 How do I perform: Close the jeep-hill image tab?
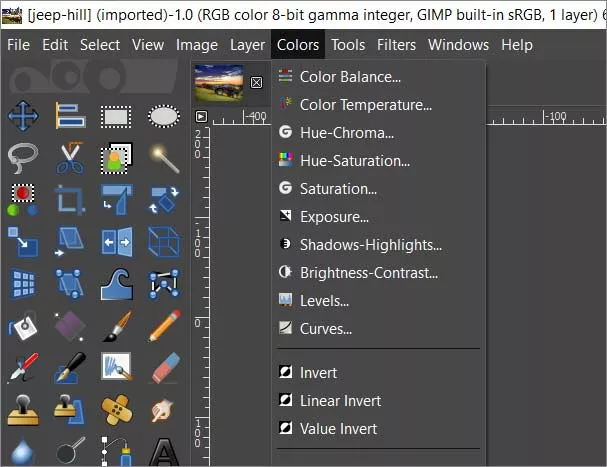click(x=256, y=82)
